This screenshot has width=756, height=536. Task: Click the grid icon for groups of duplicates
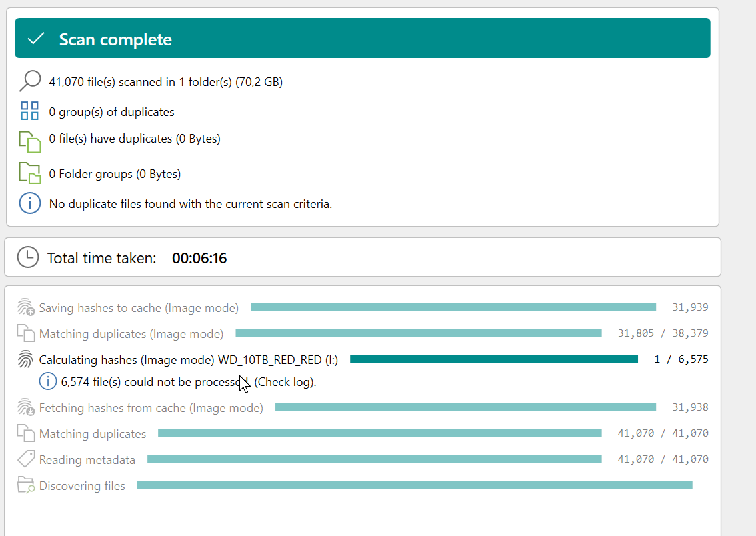[29, 111]
